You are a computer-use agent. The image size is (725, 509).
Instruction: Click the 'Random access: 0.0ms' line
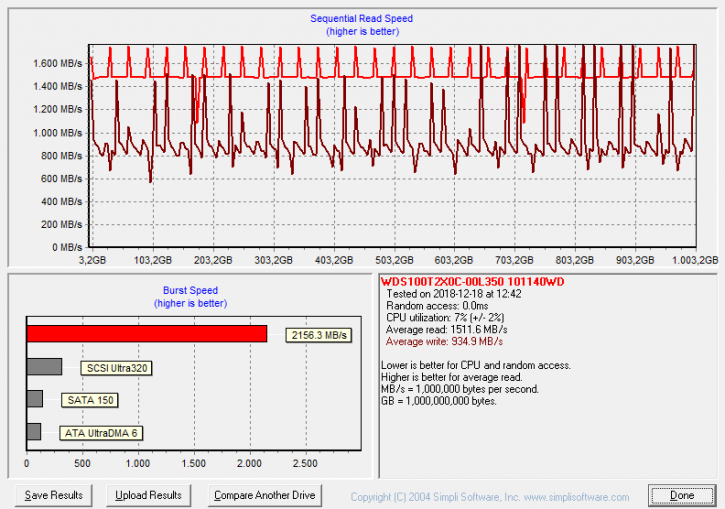pos(437,306)
